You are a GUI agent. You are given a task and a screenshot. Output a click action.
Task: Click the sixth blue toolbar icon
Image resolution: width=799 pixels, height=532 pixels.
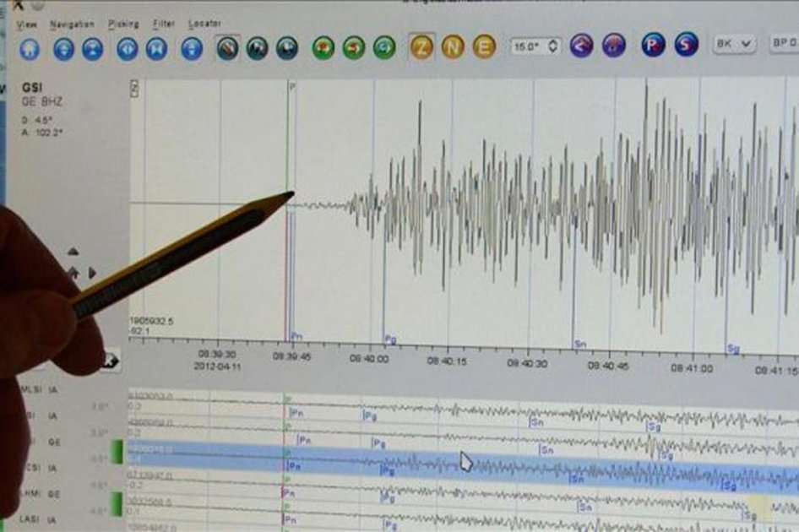[x=192, y=50]
